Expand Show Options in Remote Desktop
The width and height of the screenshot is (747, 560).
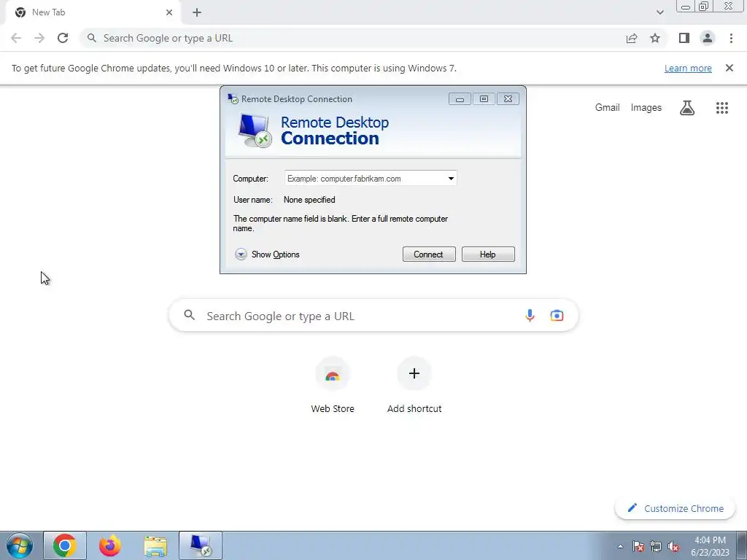[x=267, y=254]
